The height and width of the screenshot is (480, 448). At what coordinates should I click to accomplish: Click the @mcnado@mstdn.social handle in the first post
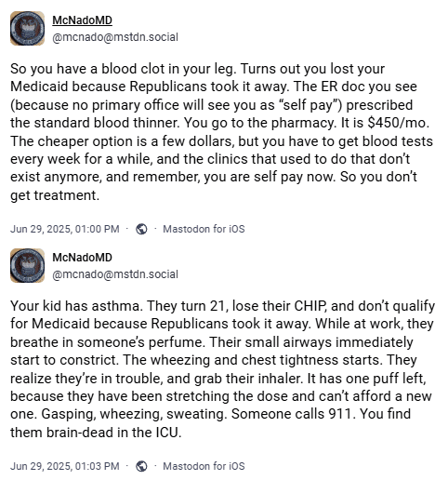(115, 37)
